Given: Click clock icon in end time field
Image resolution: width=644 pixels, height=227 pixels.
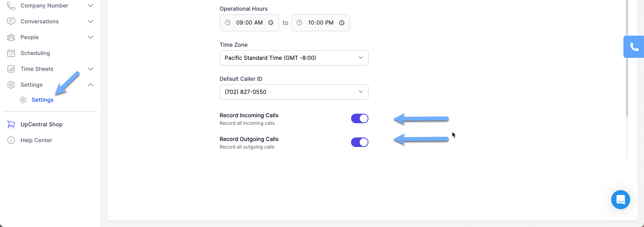Looking at the screenshot, I should 342,23.
